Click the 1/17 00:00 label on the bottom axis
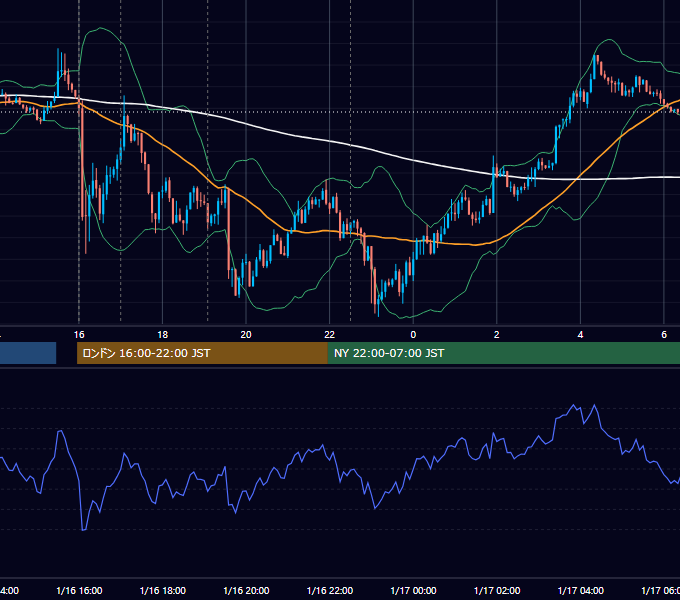Viewport: 680px width, 600px height. [x=413, y=590]
